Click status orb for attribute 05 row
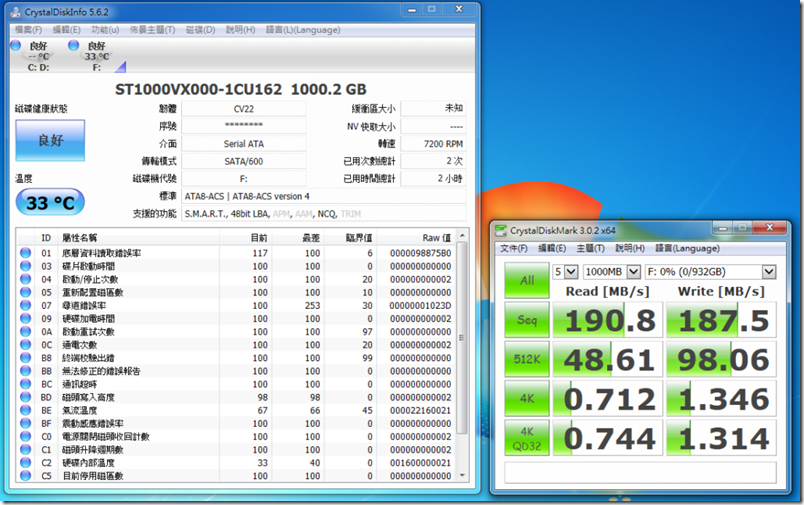Image resolution: width=804 pixels, height=505 pixels. [x=26, y=292]
